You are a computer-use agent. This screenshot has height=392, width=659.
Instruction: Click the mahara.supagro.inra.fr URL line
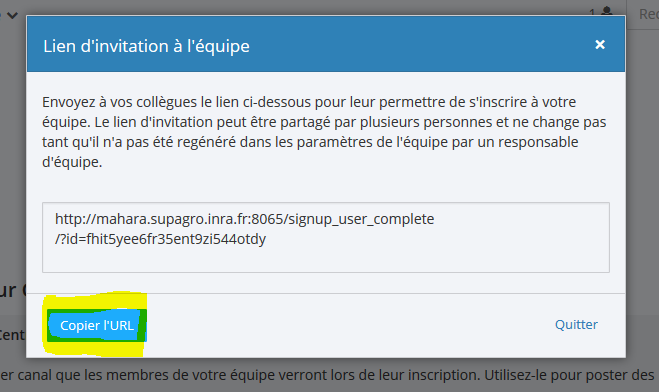tap(245, 219)
